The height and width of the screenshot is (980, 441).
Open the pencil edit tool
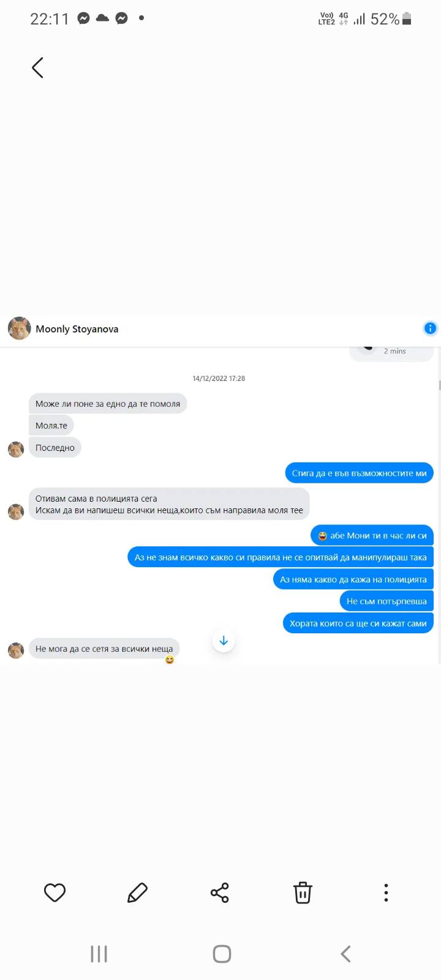tap(137, 892)
